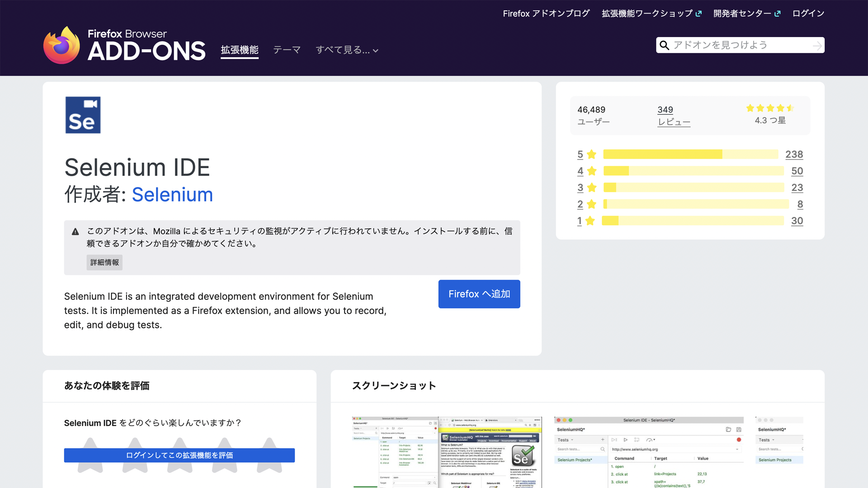Expand the すべて見る dropdown menu
The width and height of the screenshot is (868, 488).
pos(347,50)
